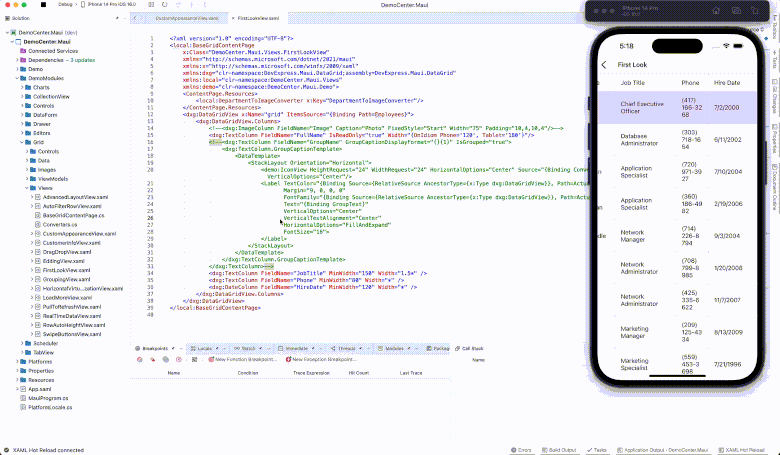This screenshot has width=780, height=455.
Task: Navigate back with the editor history left arrow
Action: pos(135,18)
